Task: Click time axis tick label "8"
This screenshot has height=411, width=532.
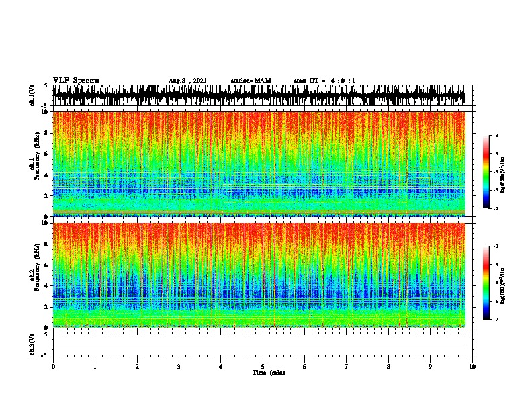Action: tap(388, 367)
